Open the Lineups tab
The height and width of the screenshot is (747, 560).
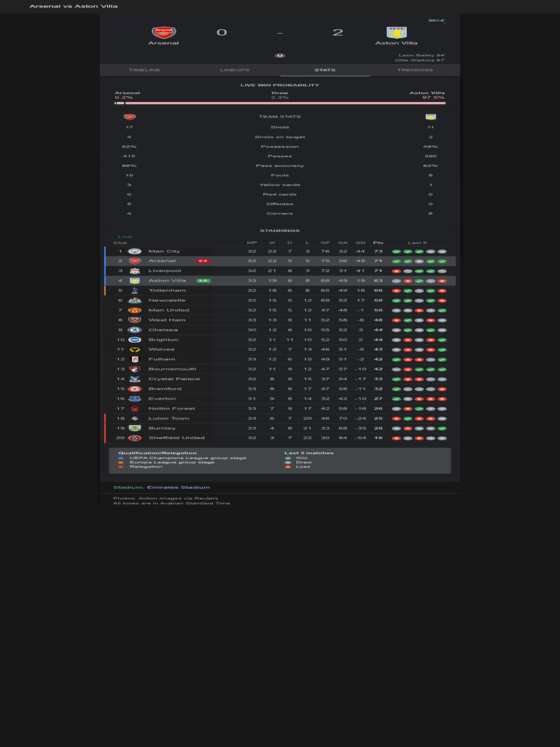pyautogui.click(x=235, y=70)
